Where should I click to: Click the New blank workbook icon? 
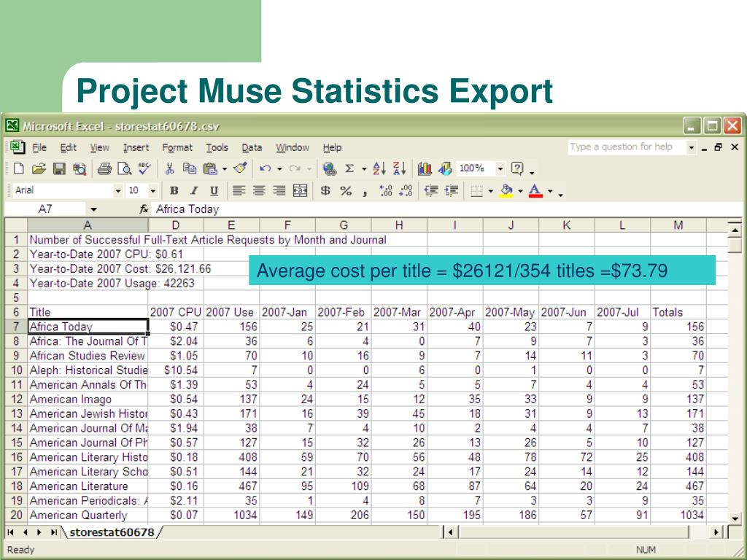click(18, 168)
